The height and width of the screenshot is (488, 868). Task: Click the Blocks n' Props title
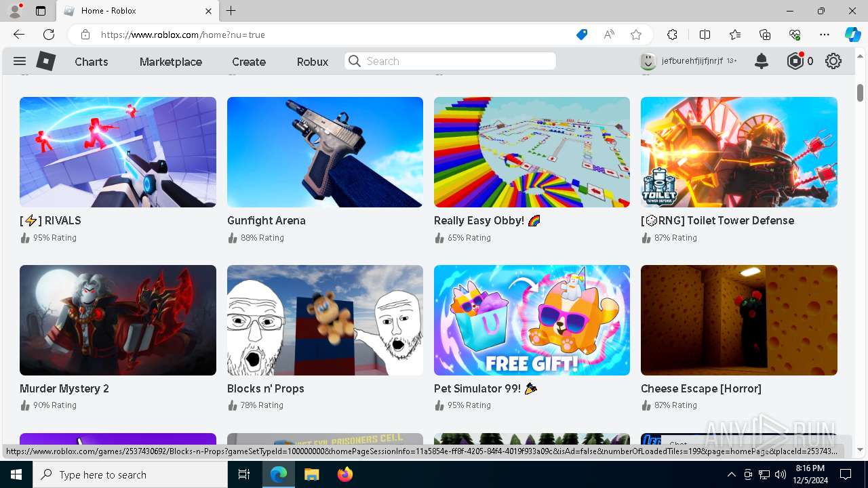coord(266,388)
